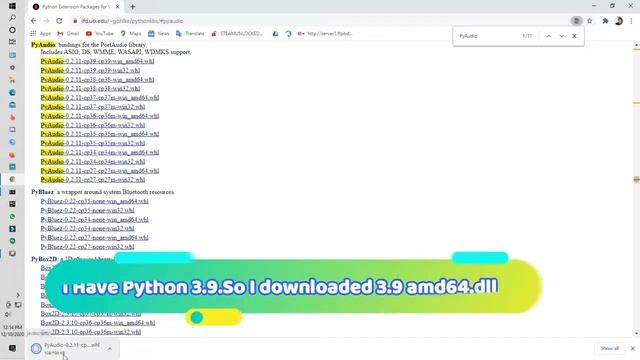Download PyBluez cp27 win32 wheel
Viewport: 640px width, 360px height.
coord(87,247)
